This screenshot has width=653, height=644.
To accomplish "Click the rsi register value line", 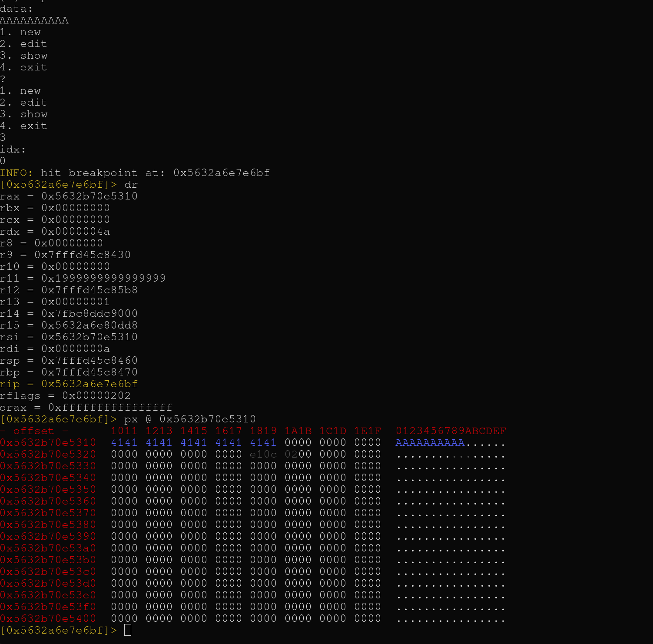I will pyautogui.click(x=69, y=337).
